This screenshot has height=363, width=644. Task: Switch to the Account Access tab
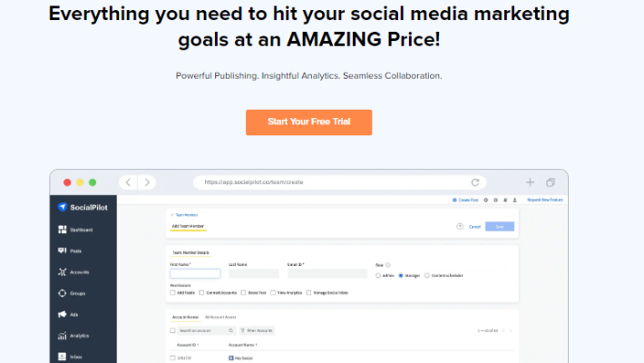pyautogui.click(x=185, y=317)
